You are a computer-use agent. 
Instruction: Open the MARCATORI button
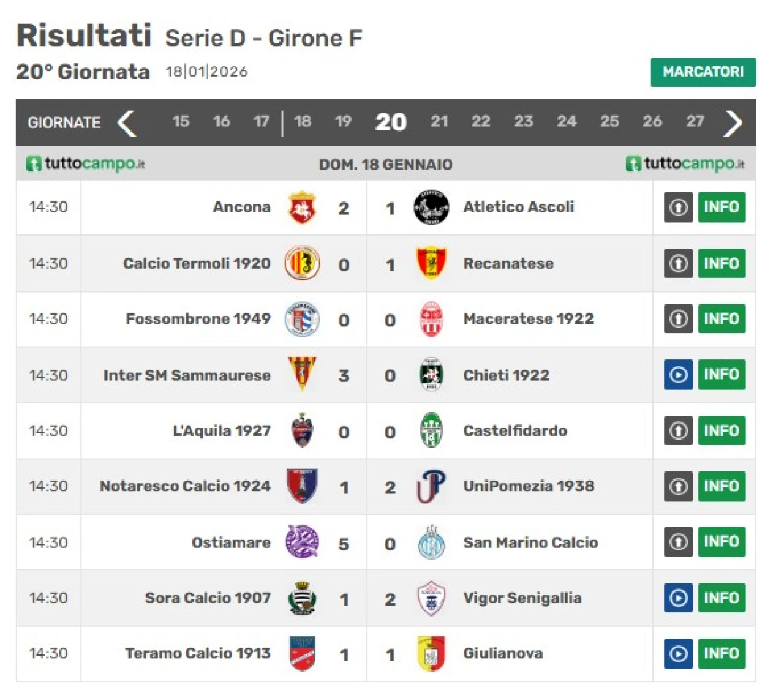pyautogui.click(x=703, y=72)
